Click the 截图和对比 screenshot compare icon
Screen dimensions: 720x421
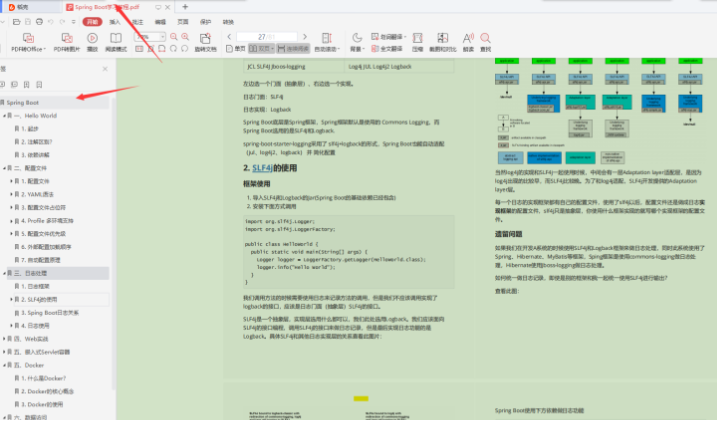443,39
